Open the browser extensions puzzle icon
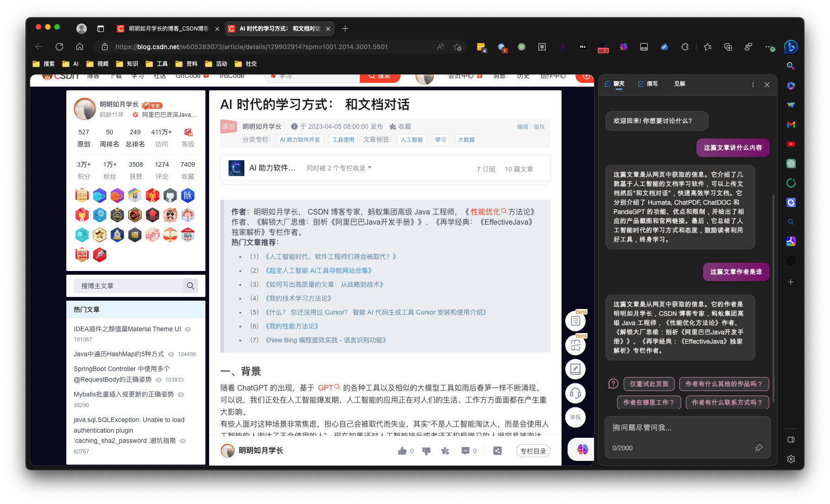 (685, 47)
